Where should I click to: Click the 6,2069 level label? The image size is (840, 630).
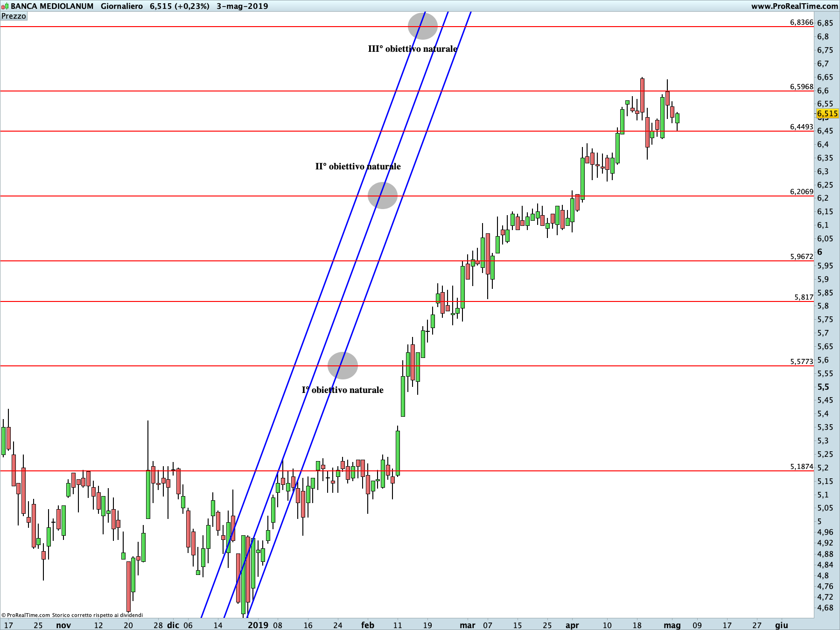(x=802, y=192)
